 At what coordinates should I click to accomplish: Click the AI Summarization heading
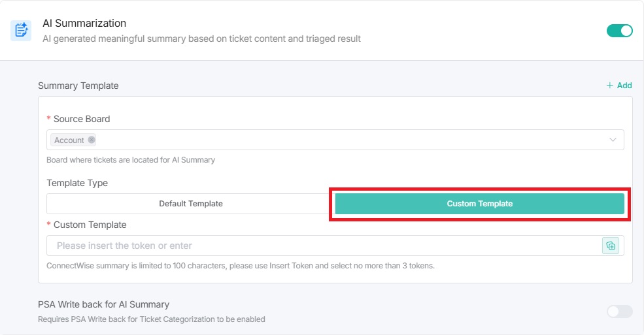pyautogui.click(x=84, y=23)
